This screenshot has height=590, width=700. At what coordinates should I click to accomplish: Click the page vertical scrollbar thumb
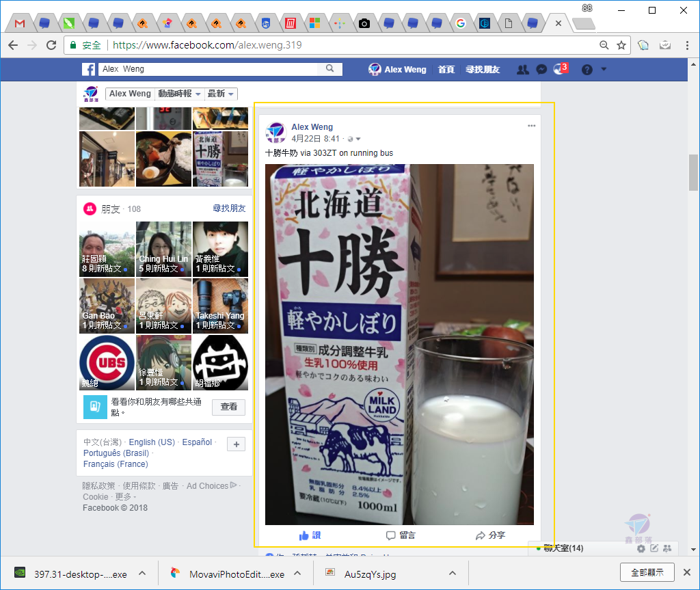click(693, 173)
